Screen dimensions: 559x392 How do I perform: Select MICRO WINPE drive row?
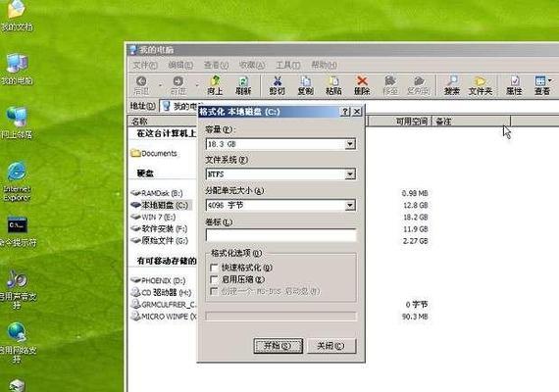click(x=164, y=317)
